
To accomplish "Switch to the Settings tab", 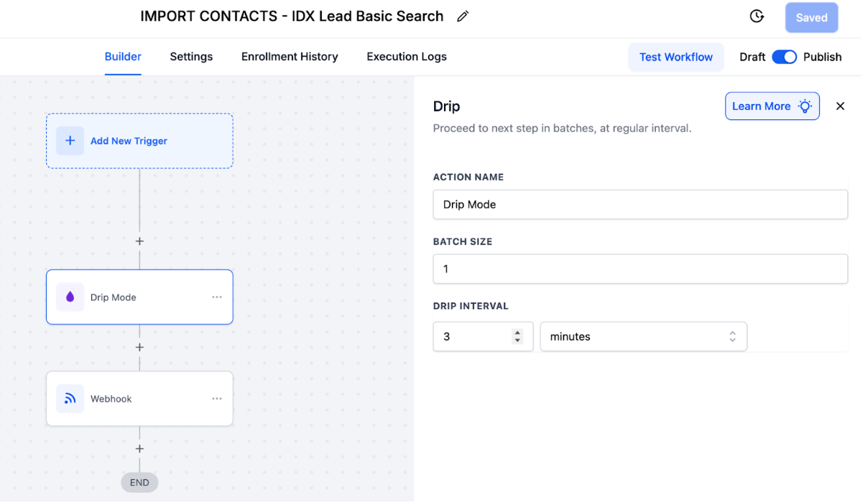I will coord(191,57).
